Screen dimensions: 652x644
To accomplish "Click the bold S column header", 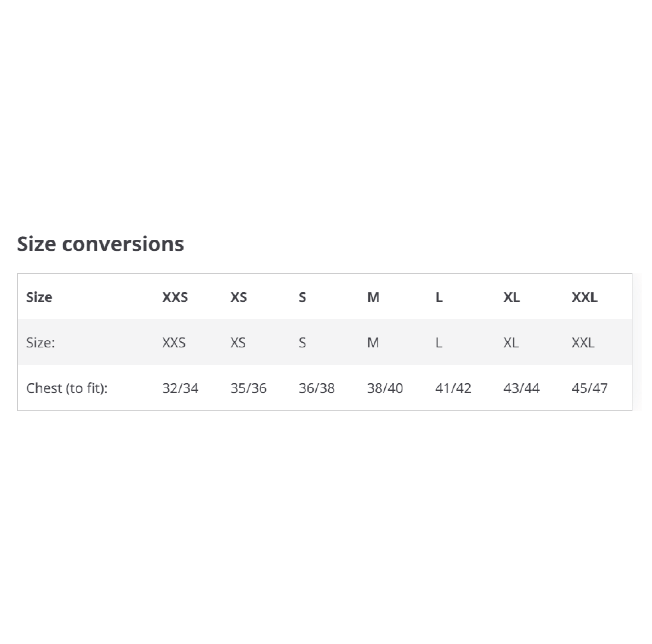I will [x=302, y=297].
